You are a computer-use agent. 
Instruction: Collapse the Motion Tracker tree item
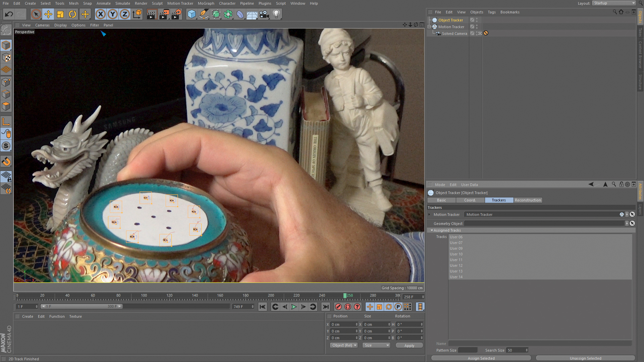tap(429, 27)
